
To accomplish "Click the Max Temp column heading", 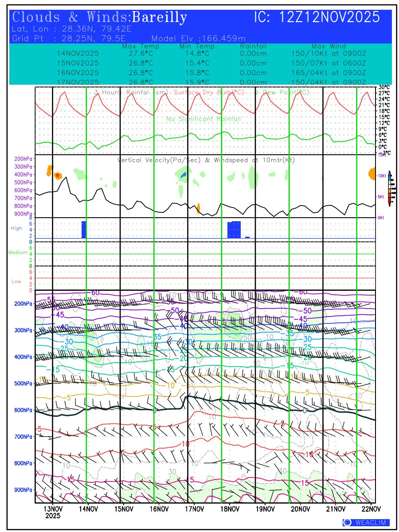I will click(x=141, y=46).
